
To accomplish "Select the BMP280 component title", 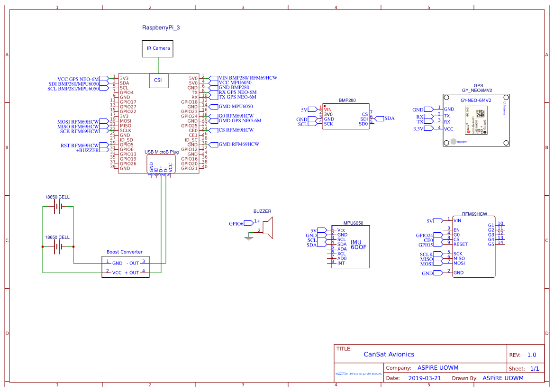I will pos(347,100).
